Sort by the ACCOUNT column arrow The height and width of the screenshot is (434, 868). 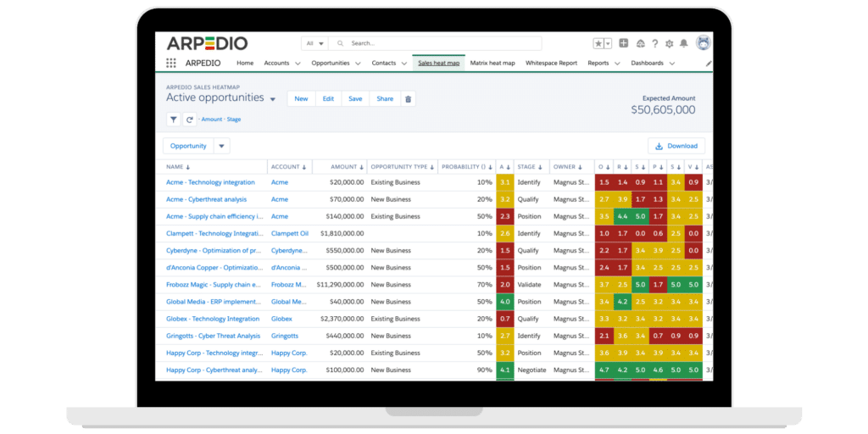coord(304,167)
